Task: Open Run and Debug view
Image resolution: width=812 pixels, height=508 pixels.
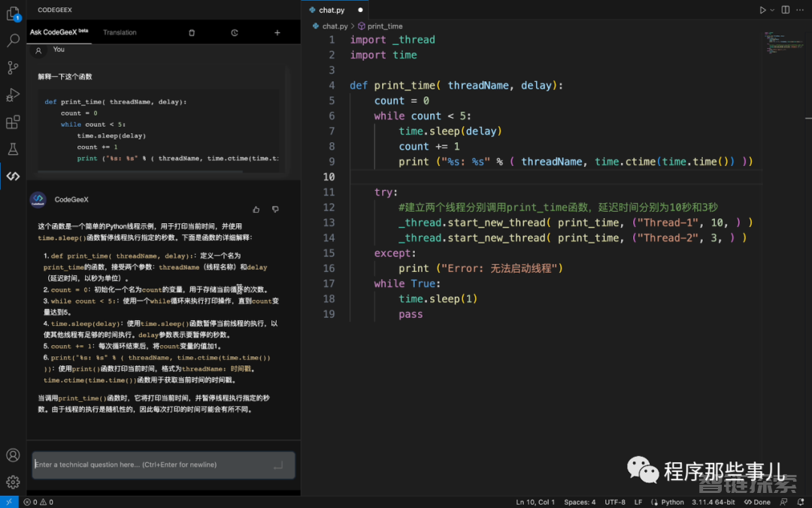Action: (x=13, y=95)
